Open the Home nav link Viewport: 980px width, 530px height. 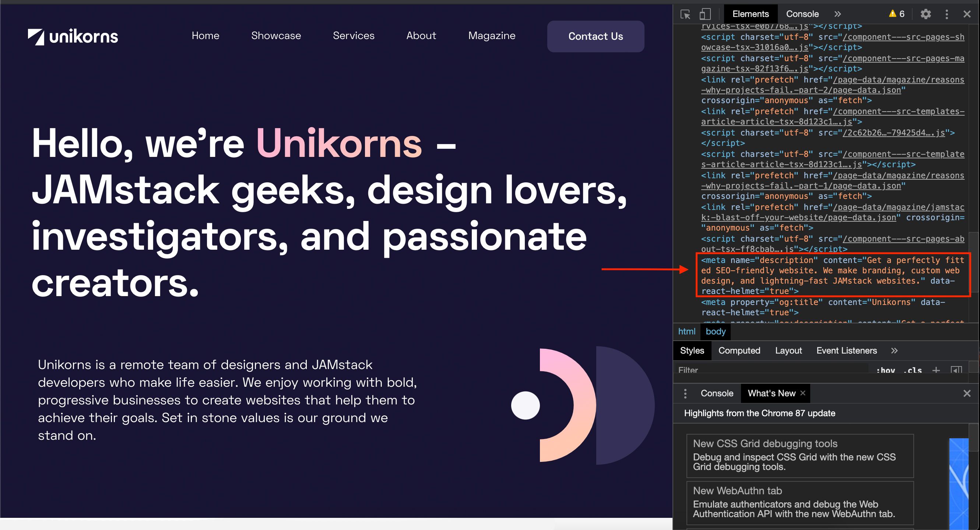point(206,36)
